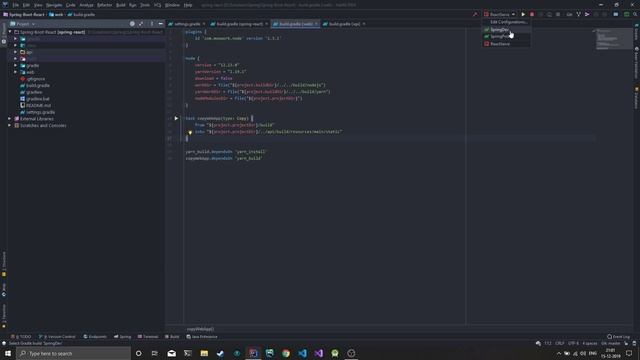Click the Git master branch status widget
The image size is (640, 360).
[611, 343]
